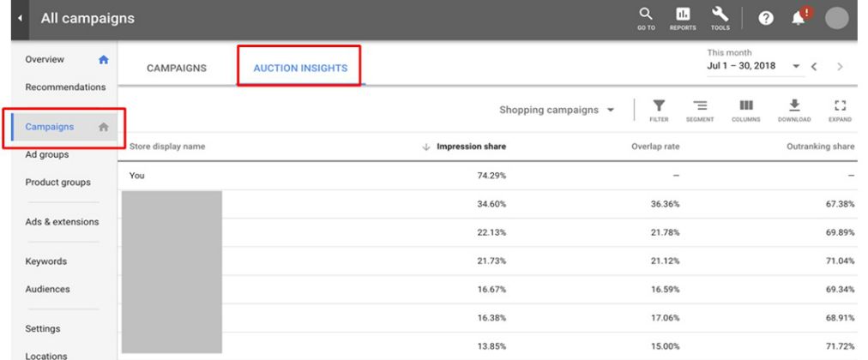The width and height of the screenshot is (868, 360).
Task: Open Ad groups in sidebar
Action: click(47, 154)
